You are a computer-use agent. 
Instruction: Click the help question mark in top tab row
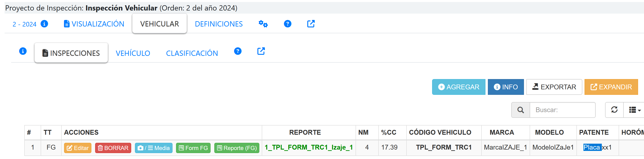pos(288,24)
